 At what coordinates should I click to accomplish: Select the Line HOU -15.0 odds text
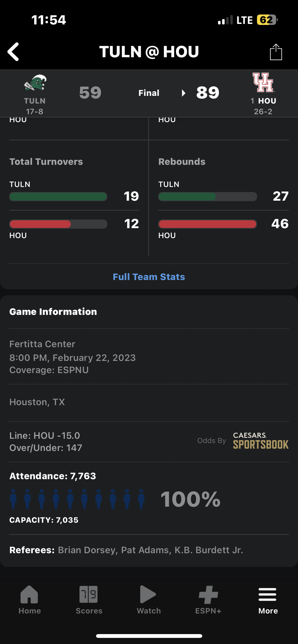[45, 435]
